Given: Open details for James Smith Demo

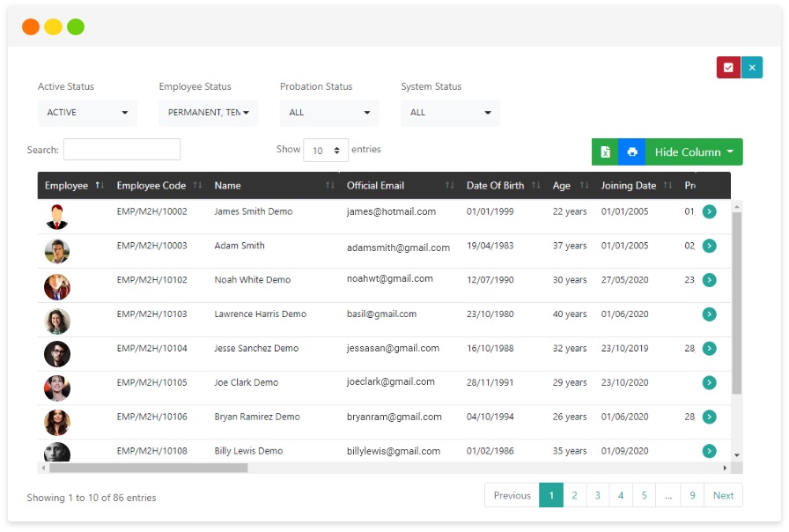Looking at the screenshot, I should 710,211.
